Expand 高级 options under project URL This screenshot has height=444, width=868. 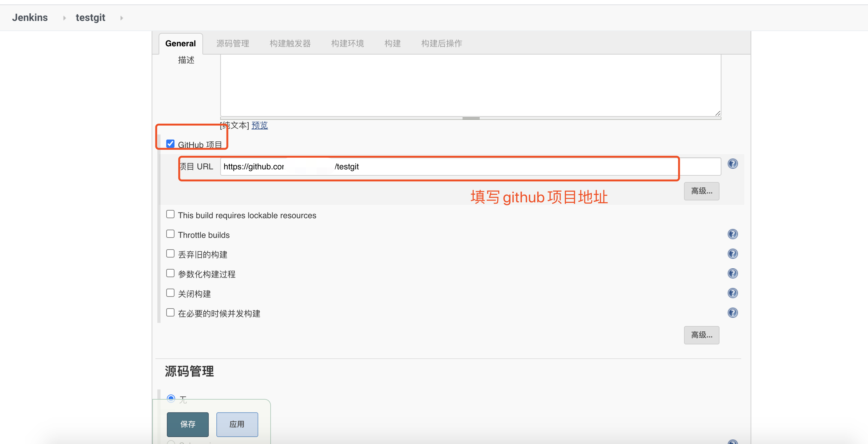point(701,191)
